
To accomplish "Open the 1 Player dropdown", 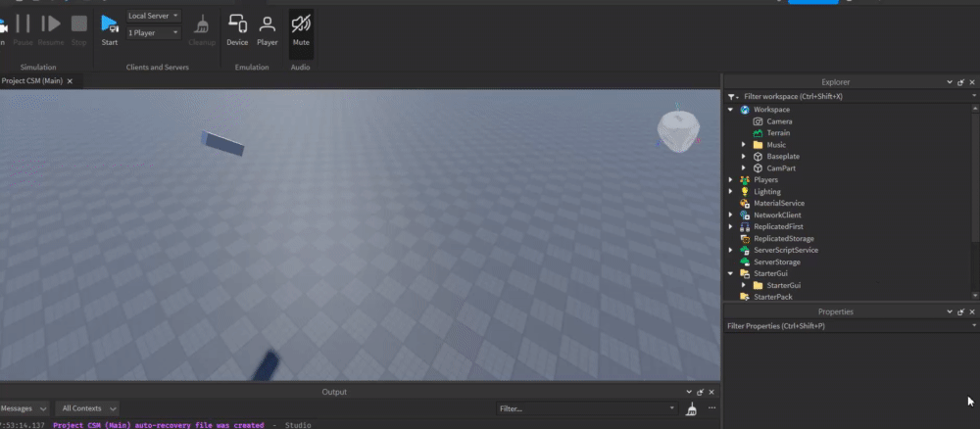I will pos(154,32).
